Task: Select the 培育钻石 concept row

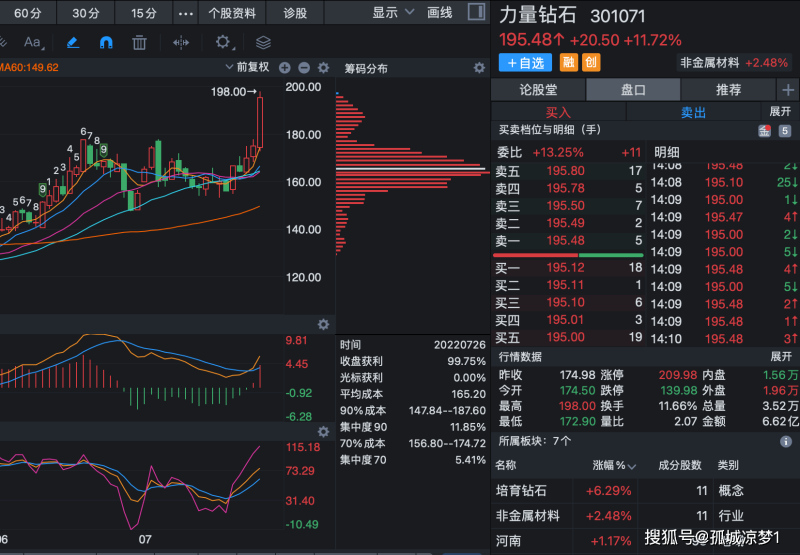Action: 645,491
